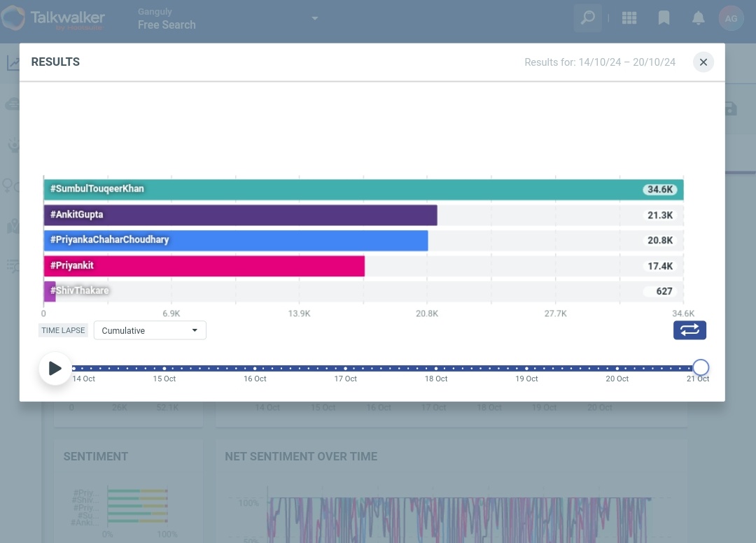Select the #SumbulTouqeerKhan teal bar
The image size is (756, 543).
tap(363, 190)
